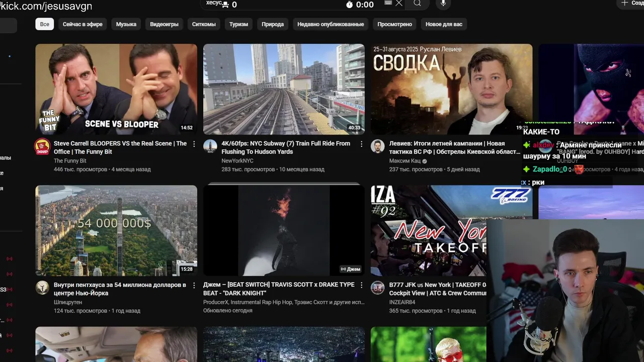Go to Шпицрутен channel name
The height and width of the screenshot is (362, 644).
[67, 302]
